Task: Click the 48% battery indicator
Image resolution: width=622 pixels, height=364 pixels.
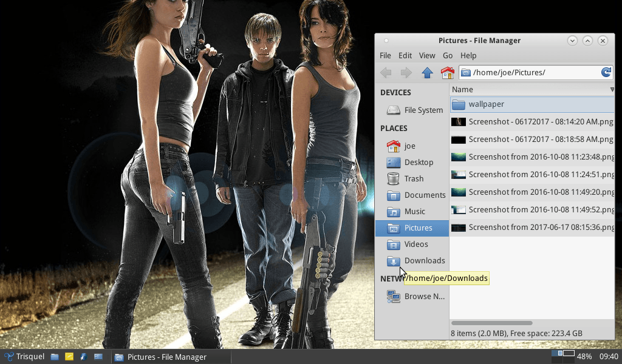Action: pyautogui.click(x=584, y=357)
